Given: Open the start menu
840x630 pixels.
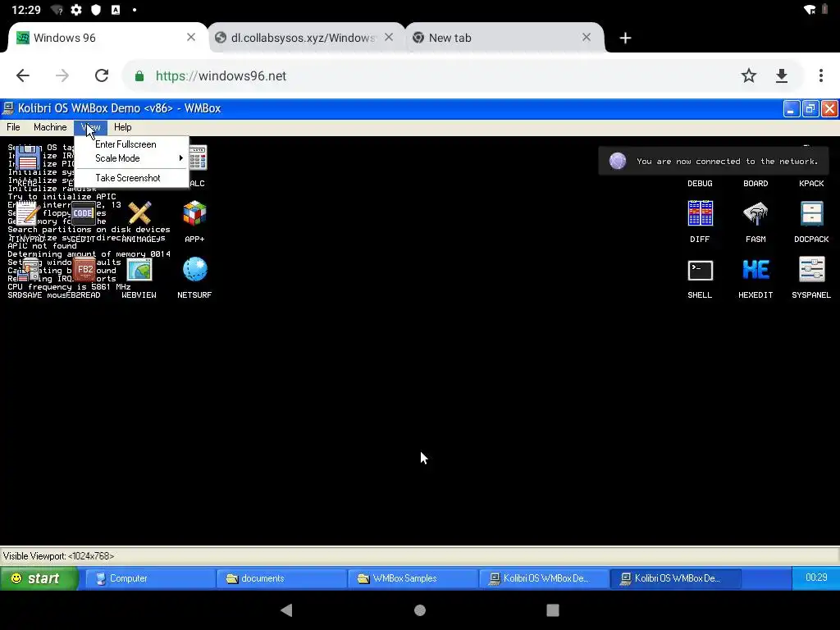Looking at the screenshot, I should tap(39, 578).
